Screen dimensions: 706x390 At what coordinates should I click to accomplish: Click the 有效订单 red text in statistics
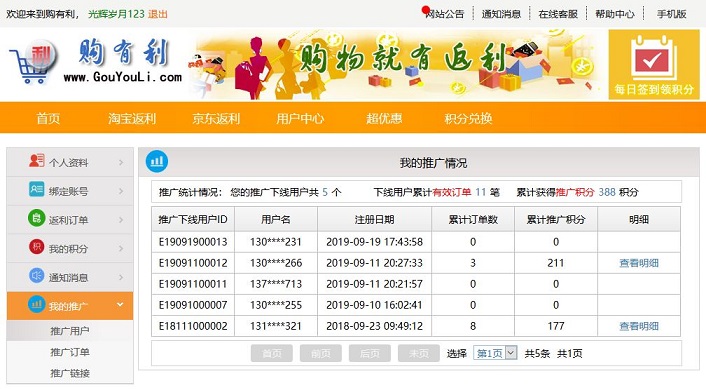click(x=452, y=192)
